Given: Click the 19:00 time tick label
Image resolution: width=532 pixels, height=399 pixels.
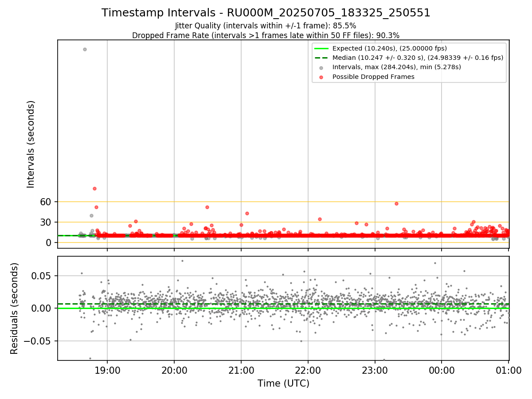Looking at the screenshot, I should 107,371.
